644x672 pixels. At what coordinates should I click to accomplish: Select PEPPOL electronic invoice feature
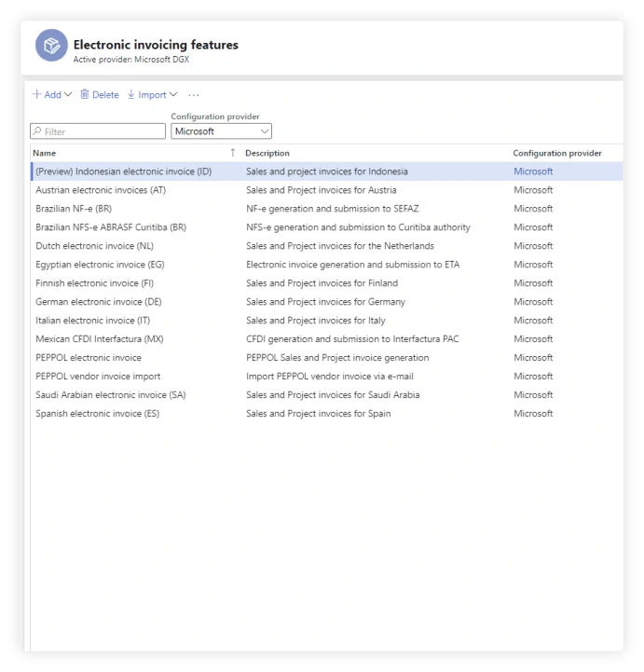(89, 358)
